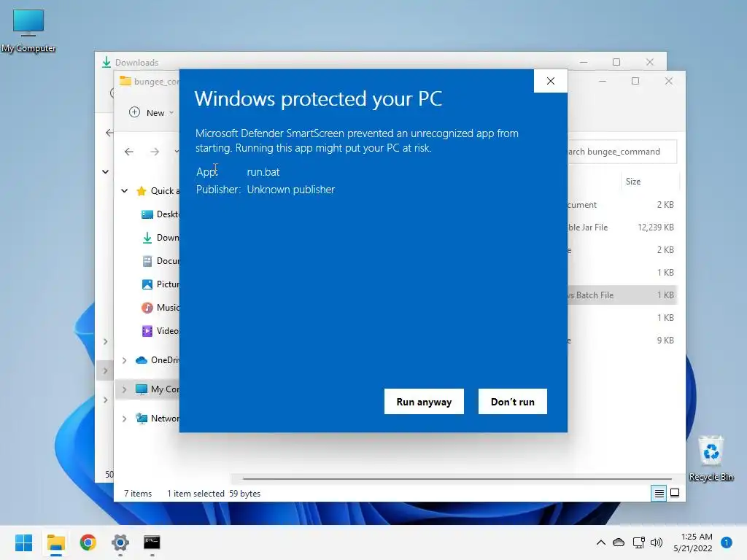Show hidden system tray icons
This screenshot has height=560, width=747.
click(601, 542)
